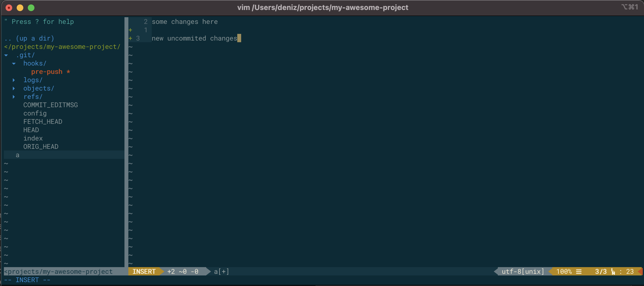Open the HEAD file in the tree
The height and width of the screenshot is (286, 644).
(x=31, y=130)
